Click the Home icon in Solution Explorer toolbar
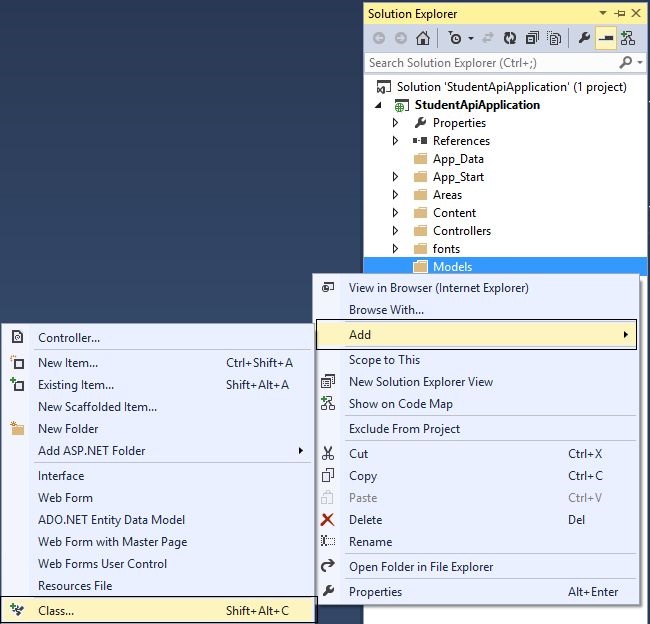 pyautogui.click(x=422, y=38)
